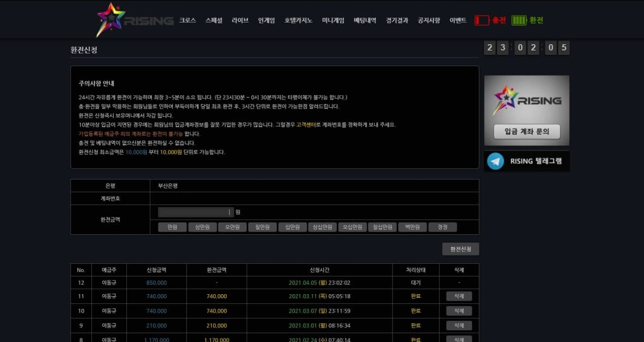
Task: Add 칠만원 to the amount
Action: (263, 227)
